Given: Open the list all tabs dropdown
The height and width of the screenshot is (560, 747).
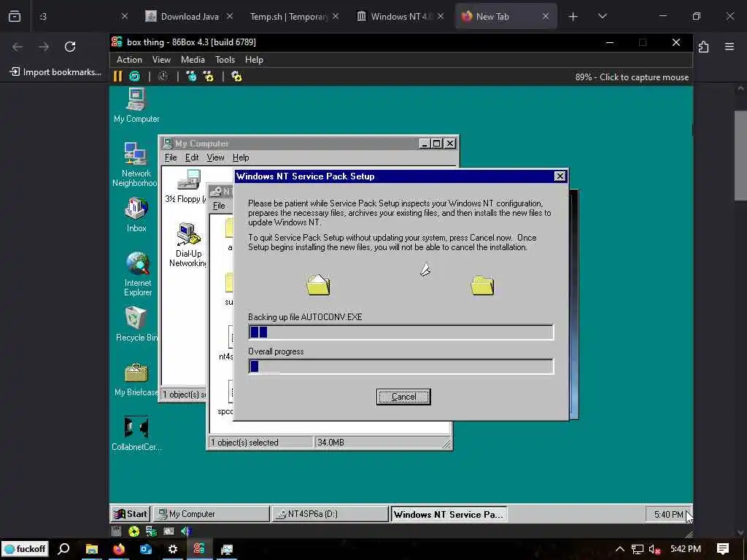Looking at the screenshot, I should (x=602, y=16).
